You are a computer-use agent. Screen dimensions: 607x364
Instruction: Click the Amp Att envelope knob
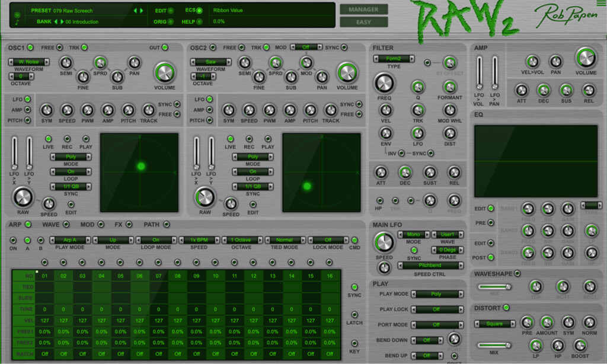pos(522,91)
